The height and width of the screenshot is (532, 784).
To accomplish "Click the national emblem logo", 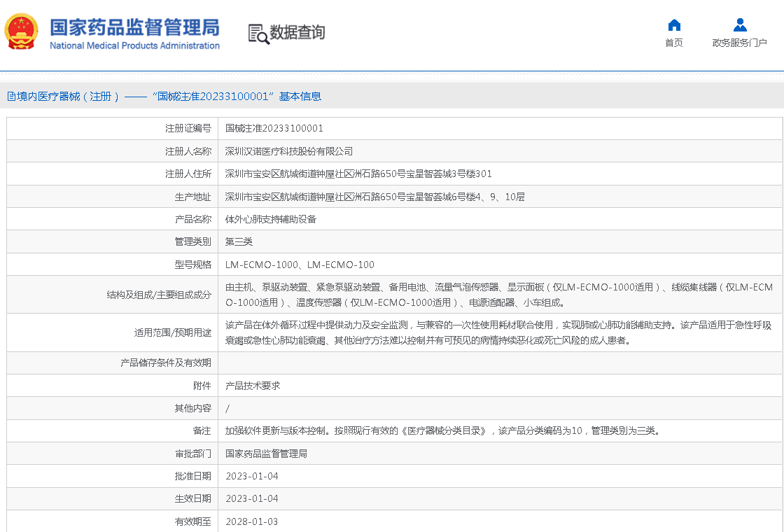I will [x=21, y=31].
